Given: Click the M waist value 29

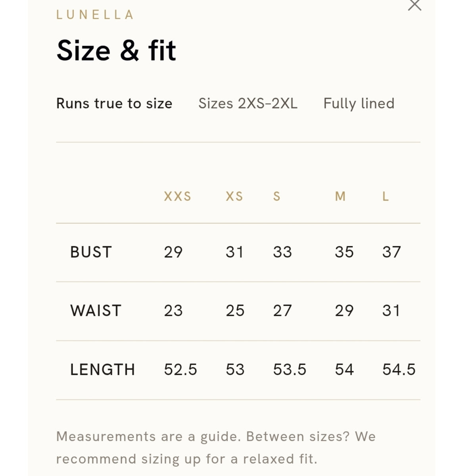Looking at the screenshot, I should click(x=344, y=311).
